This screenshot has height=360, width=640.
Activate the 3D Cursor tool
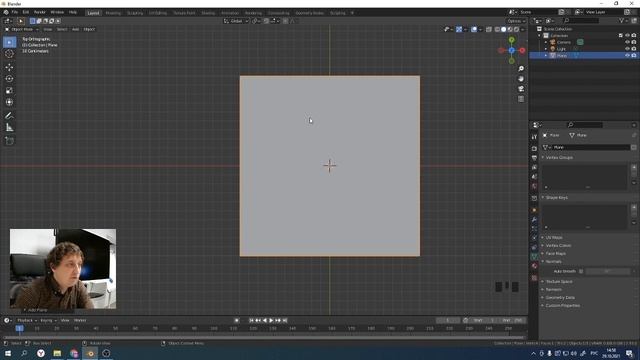(x=9, y=53)
